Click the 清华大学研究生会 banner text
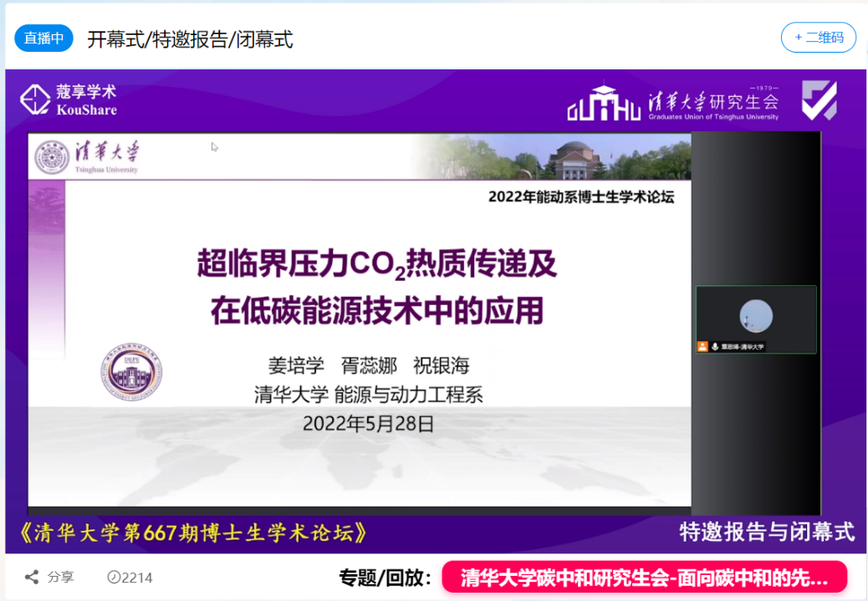 pos(713,103)
